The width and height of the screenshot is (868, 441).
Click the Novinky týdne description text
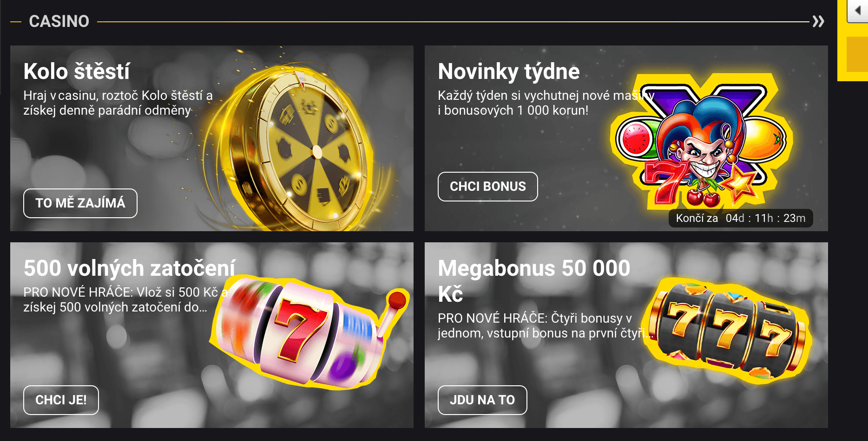tap(546, 103)
